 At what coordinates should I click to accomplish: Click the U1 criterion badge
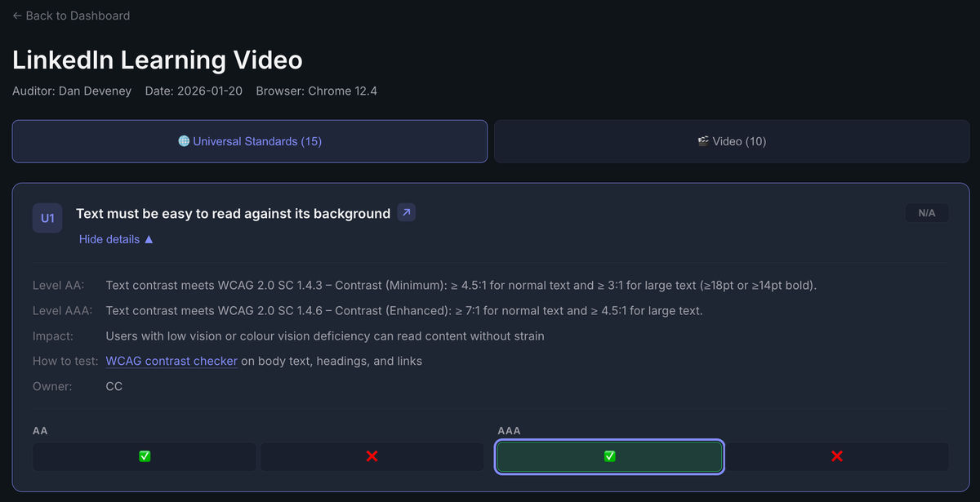click(47, 218)
